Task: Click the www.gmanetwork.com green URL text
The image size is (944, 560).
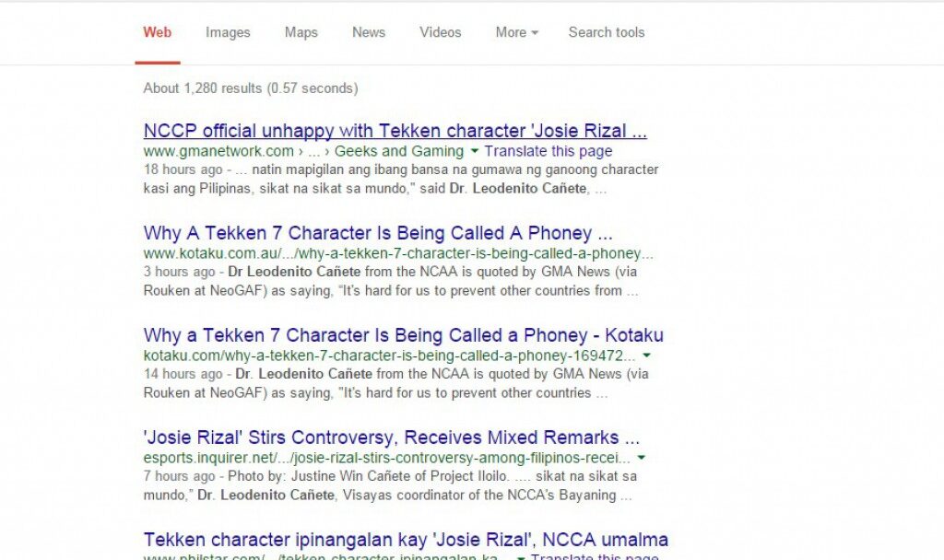Action: (218, 151)
